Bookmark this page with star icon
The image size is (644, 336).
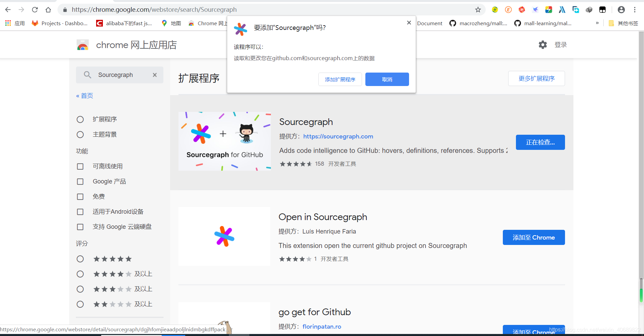(478, 10)
